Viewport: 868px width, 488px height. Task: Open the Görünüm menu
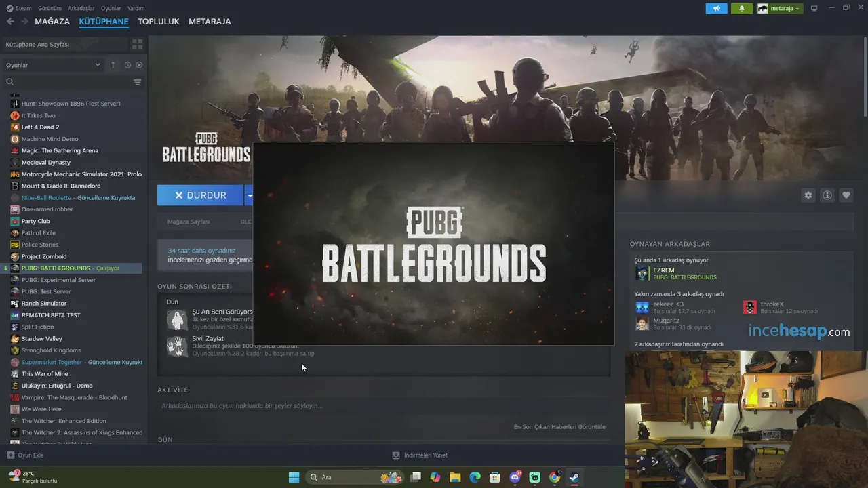[50, 8]
